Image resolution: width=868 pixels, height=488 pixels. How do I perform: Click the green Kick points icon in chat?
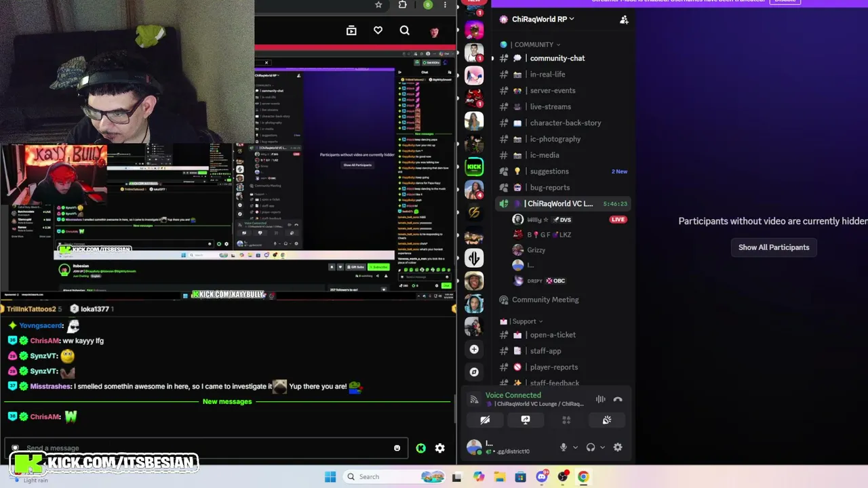coord(421,448)
